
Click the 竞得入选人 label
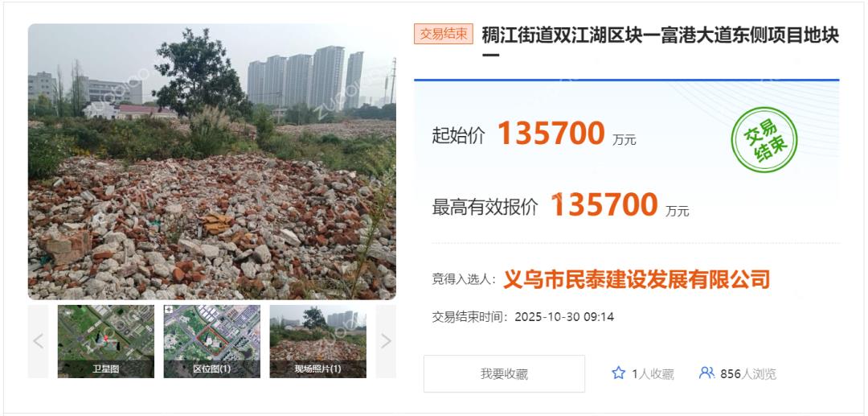click(464, 280)
